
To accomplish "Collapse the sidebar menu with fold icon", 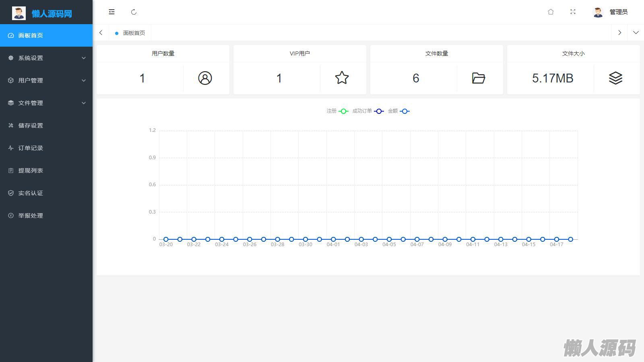I will click(111, 12).
